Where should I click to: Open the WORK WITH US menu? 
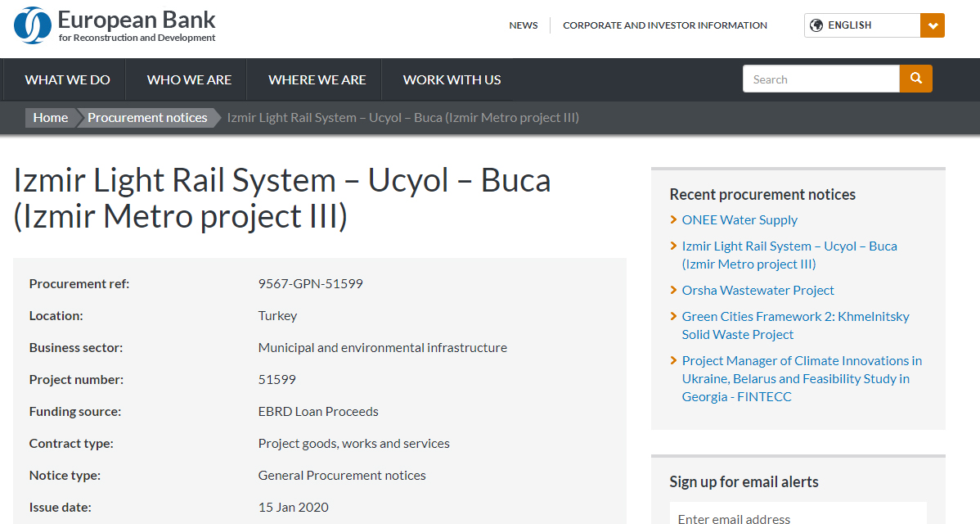point(452,79)
